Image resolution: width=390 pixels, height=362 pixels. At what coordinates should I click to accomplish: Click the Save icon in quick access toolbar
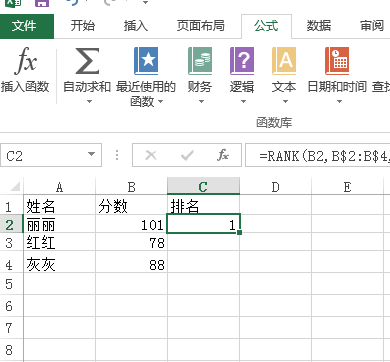click(42, 3)
